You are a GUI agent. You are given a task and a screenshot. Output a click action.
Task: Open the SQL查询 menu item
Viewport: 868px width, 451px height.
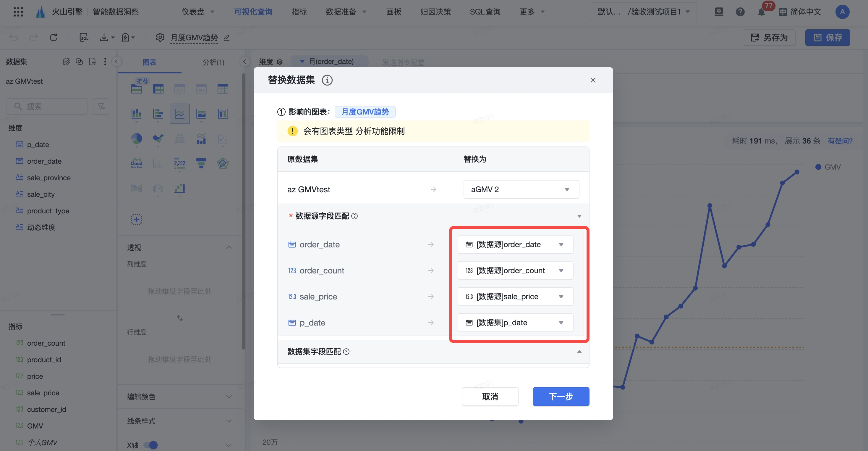coord(485,12)
